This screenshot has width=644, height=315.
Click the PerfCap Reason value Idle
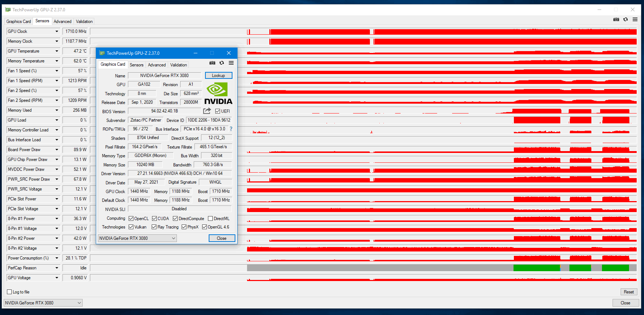pos(75,268)
